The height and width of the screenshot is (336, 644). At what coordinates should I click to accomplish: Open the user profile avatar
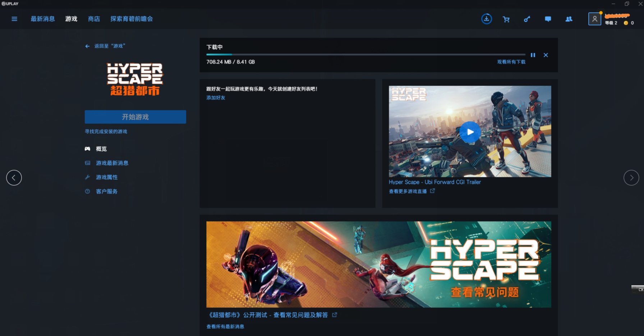click(x=595, y=19)
